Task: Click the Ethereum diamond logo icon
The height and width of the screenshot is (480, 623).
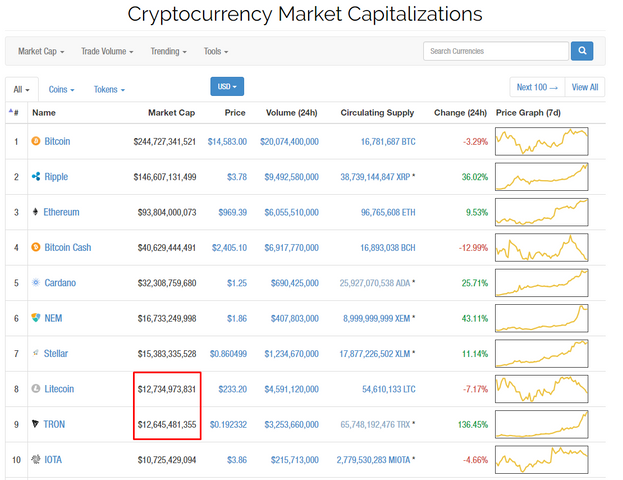Action: click(35, 212)
